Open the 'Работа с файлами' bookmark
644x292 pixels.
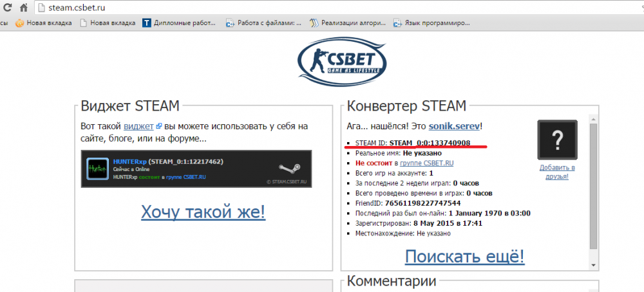(x=264, y=23)
